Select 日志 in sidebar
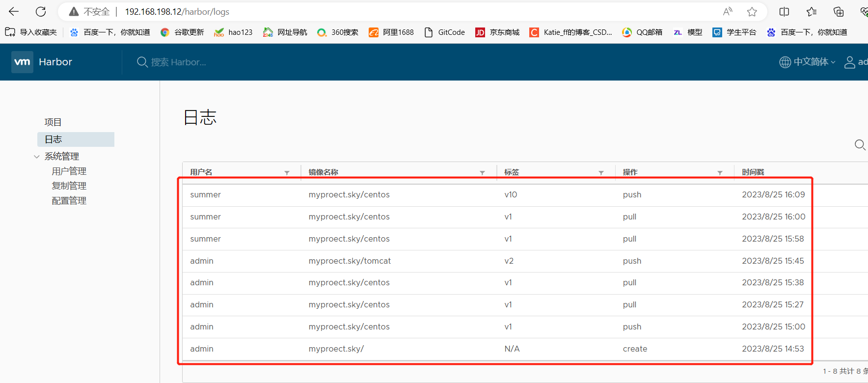This screenshot has width=868, height=383. [x=76, y=139]
